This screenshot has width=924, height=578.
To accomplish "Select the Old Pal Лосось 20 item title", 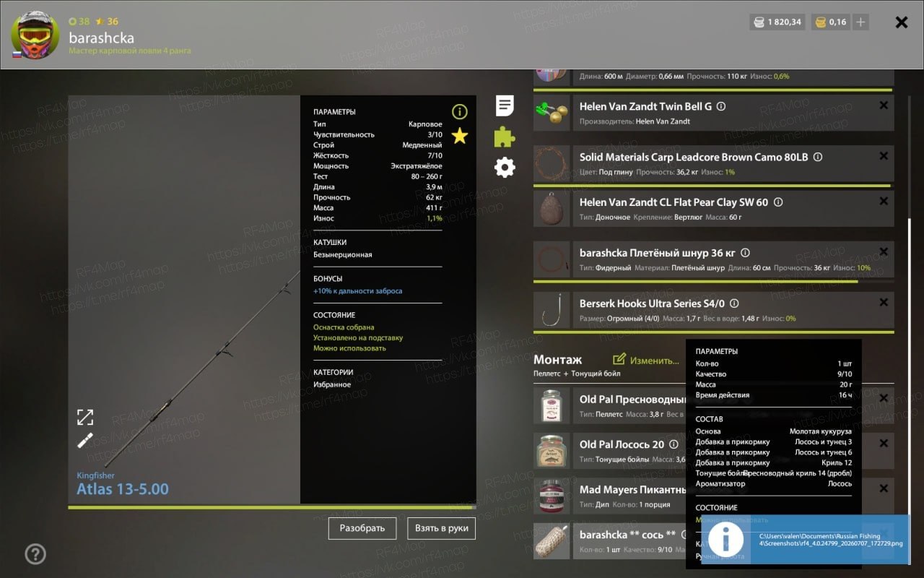I will pyautogui.click(x=622, y=444).
